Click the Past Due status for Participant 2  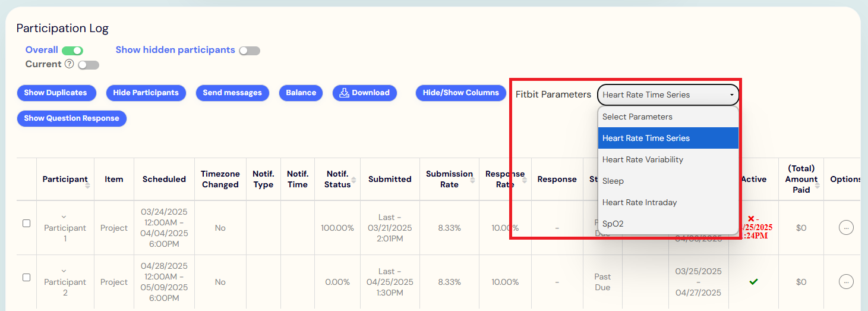click(x=602, y=282)
